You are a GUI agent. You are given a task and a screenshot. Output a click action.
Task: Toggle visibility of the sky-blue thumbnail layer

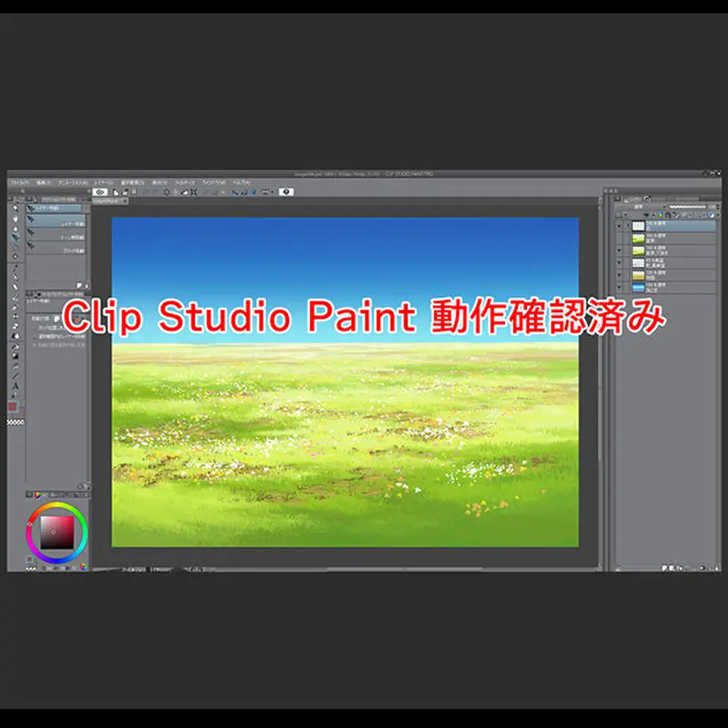tap(619, 288)
